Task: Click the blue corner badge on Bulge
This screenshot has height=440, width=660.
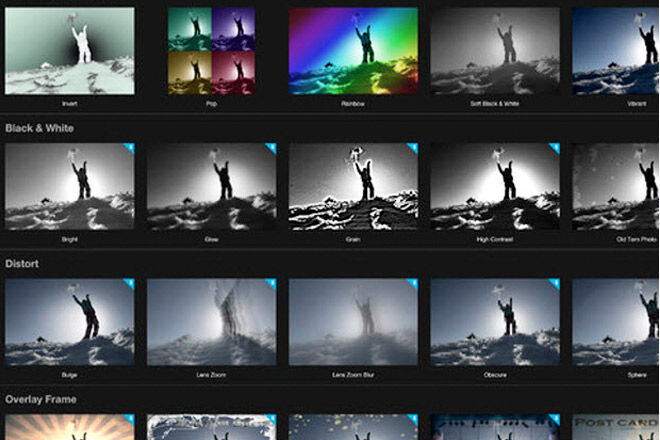Action: point(130,283)
